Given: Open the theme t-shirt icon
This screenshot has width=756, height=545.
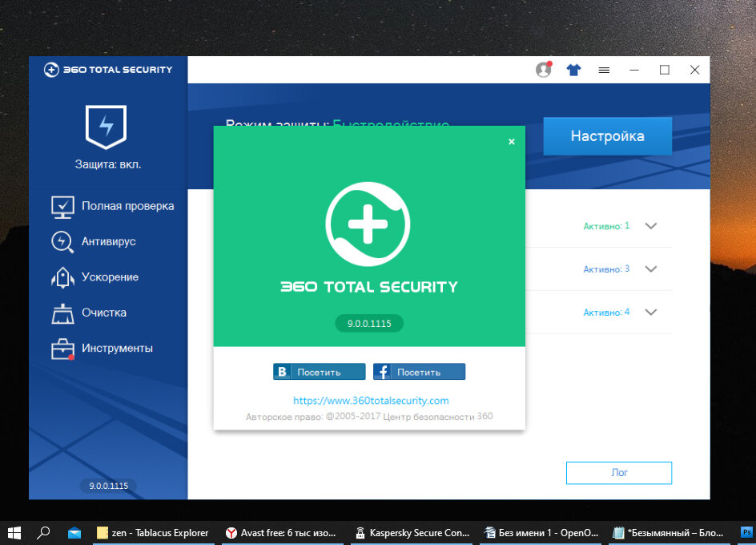Looking at the screenshot, I should point(573,70).
